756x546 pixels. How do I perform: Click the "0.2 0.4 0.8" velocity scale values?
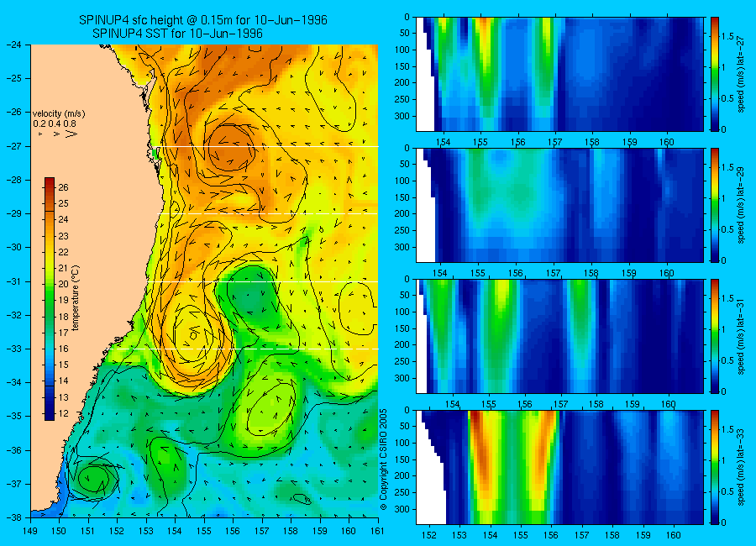[x=55, y=124]
